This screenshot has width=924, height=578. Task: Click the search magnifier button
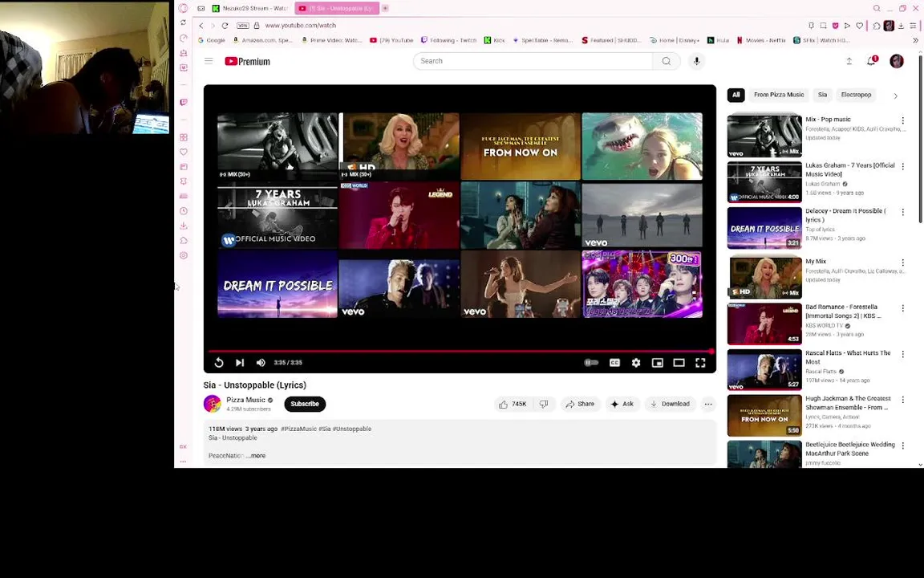tap(667, 61)
